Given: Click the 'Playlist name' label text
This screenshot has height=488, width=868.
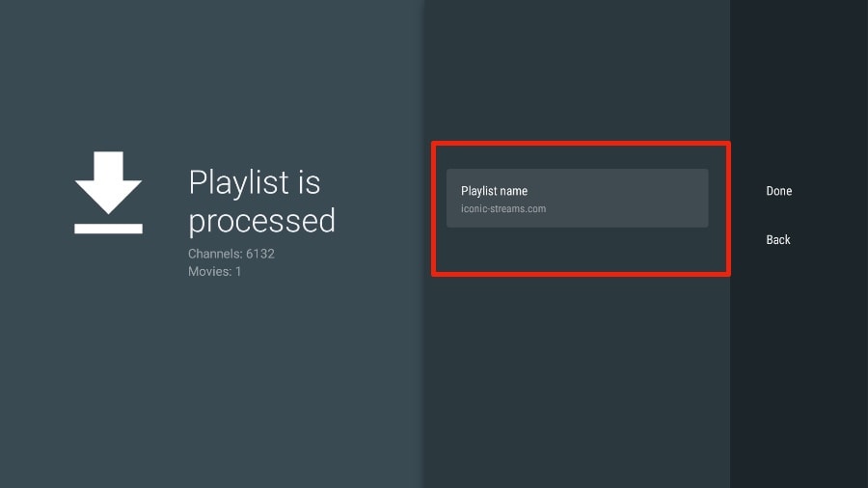Looking at the screenshot, I should (x=494, y=191).
